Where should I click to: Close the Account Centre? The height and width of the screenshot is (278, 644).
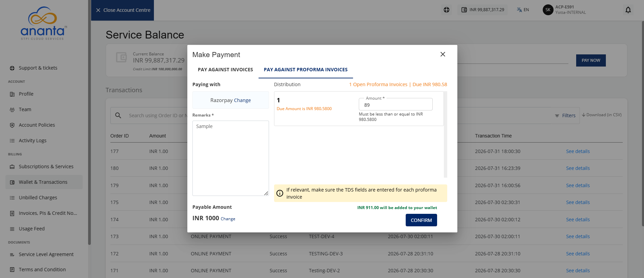point(123,10)
